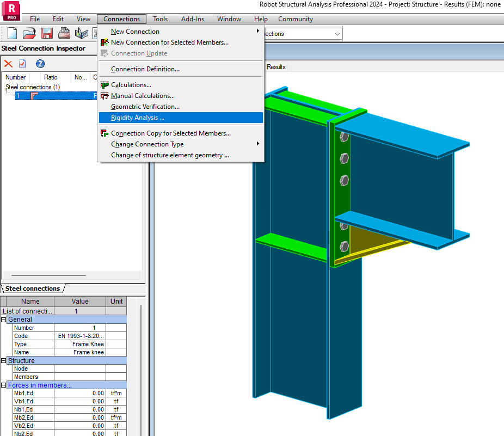
Task: Open the Edit menu
Action: (58, 19)
